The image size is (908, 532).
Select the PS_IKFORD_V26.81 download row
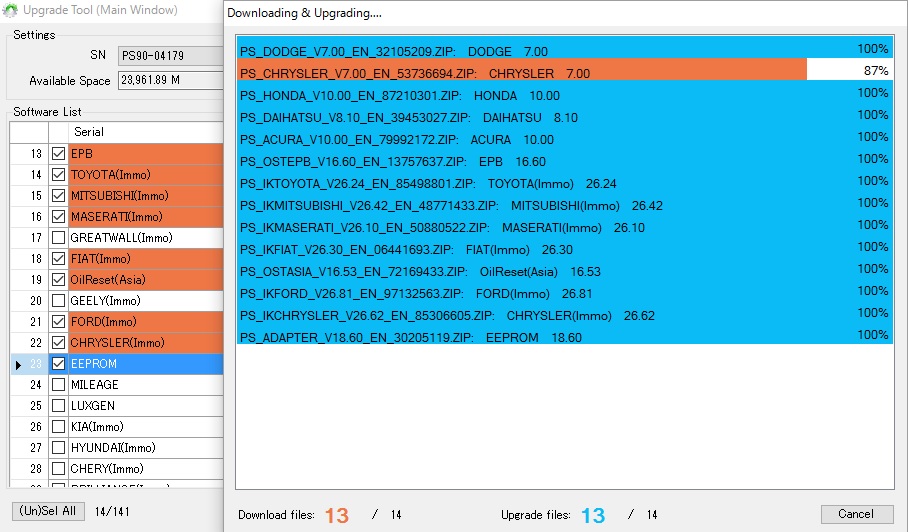pos(565,289)
